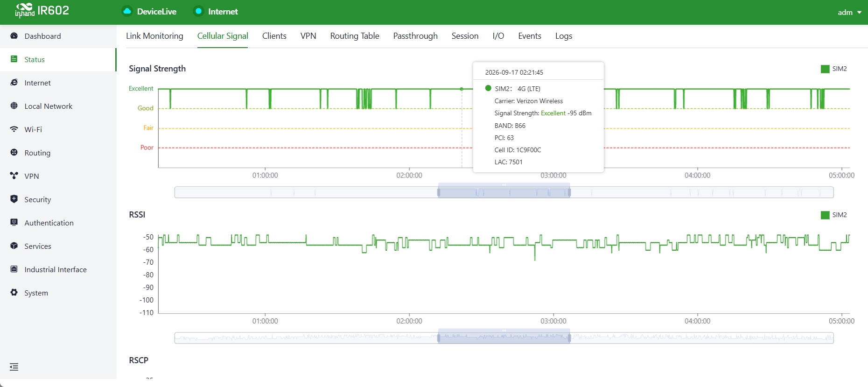This screenshot has height=387, width=868.
Task: Go to the Routing Table tab
Action: (x=355, y=36)
